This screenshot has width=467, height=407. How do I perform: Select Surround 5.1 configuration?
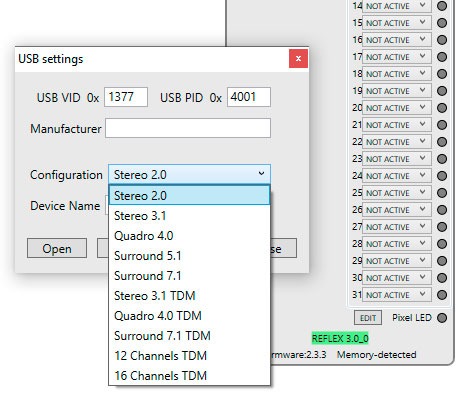[189, 256]
